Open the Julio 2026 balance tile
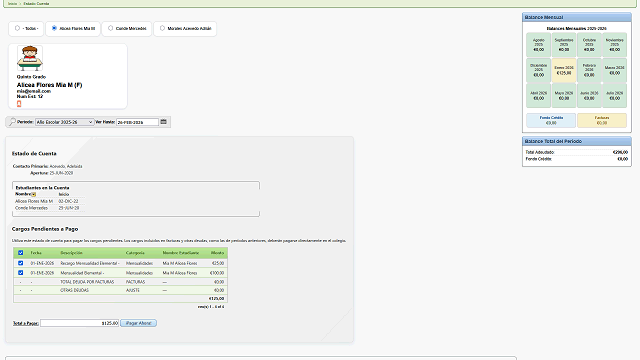640x360 pixels. 614,96
